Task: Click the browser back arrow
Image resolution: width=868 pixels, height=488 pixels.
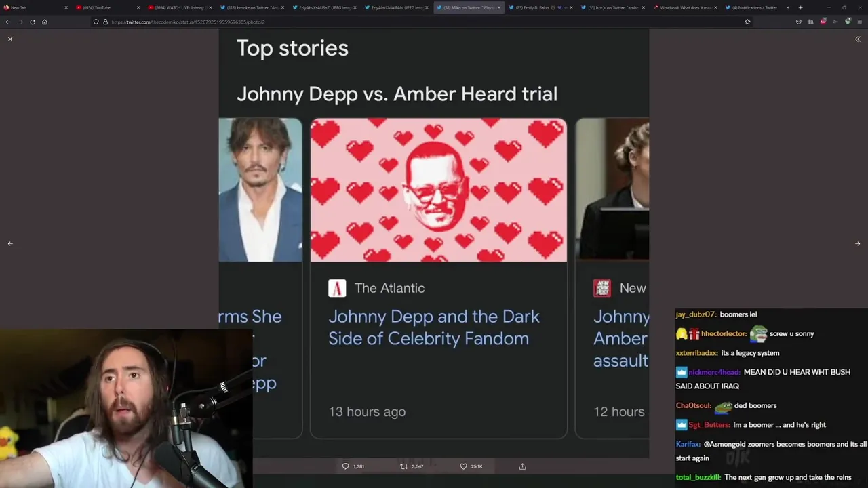Action: pyautogui.click(x=8, y=22)
